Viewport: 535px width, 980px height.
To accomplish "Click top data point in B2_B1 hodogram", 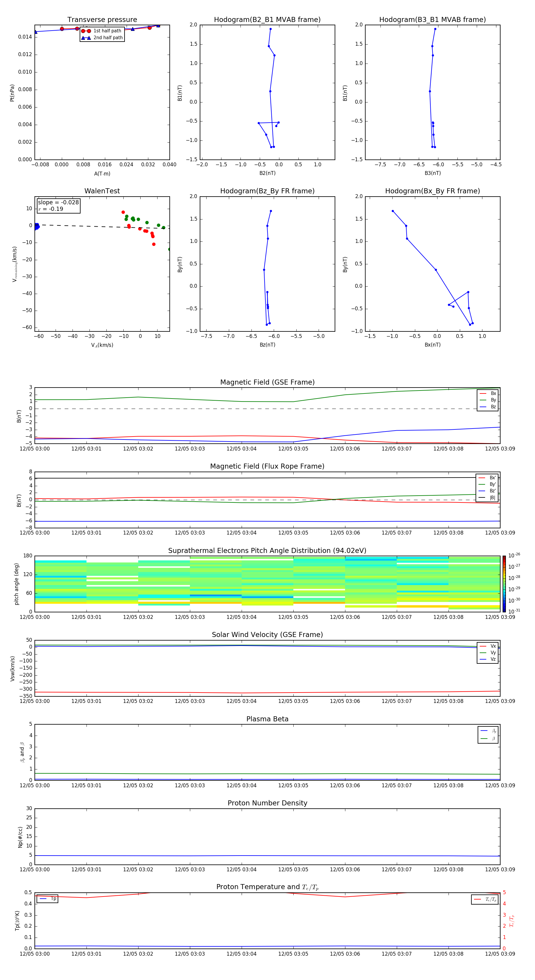I will coord(270,29).
